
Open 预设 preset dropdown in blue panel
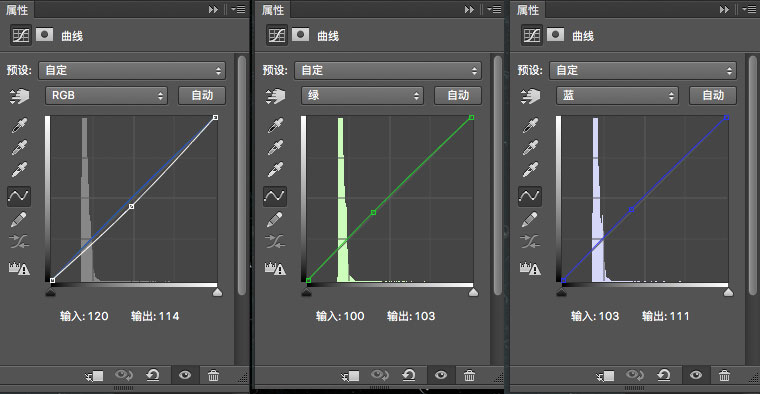coord(643,71)
